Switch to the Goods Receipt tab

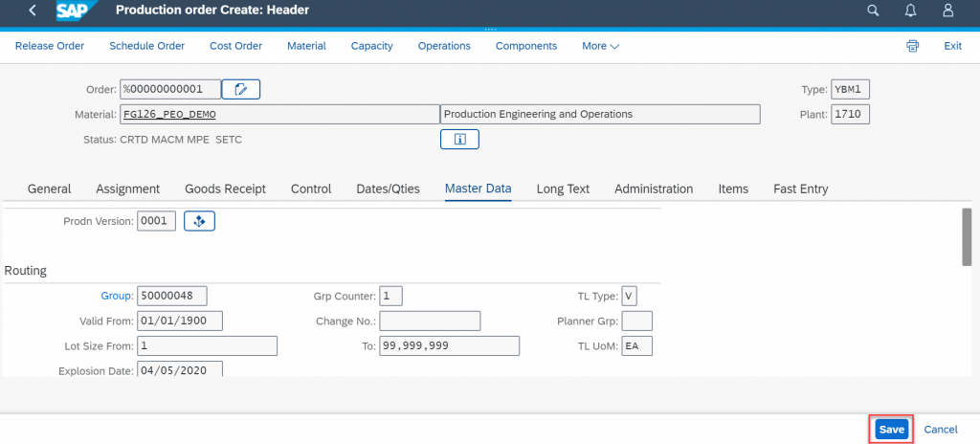pos(226,189)
